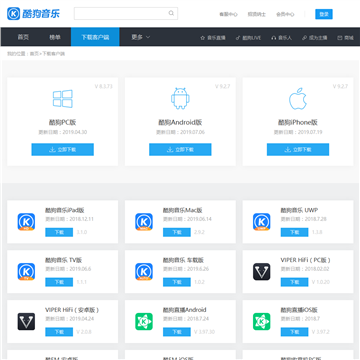Select the 下载客户端 tab
The height and width of the screenshot is (360, 360).
[95, 37]
